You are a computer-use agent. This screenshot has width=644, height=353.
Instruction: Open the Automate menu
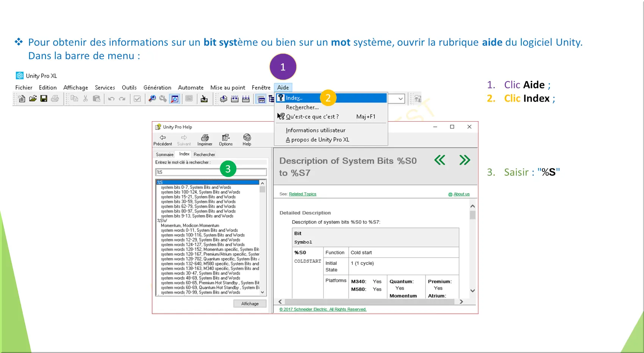[191, 87]
